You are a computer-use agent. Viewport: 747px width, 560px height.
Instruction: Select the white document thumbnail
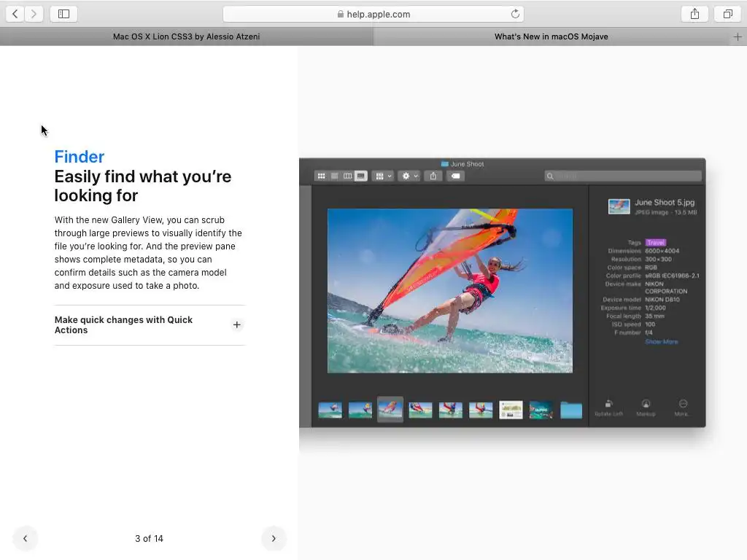(x=511, y=410)
